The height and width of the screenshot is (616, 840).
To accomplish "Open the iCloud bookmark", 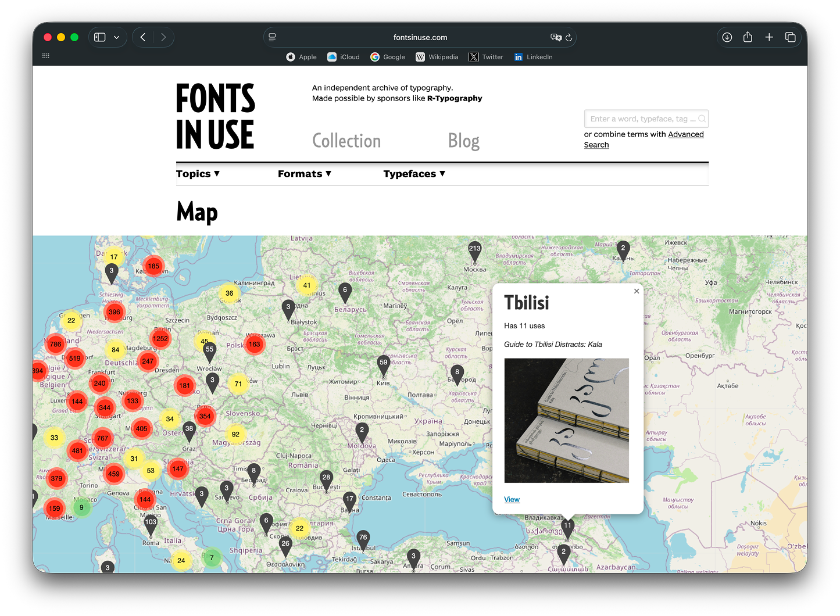I will coord(344,57).
